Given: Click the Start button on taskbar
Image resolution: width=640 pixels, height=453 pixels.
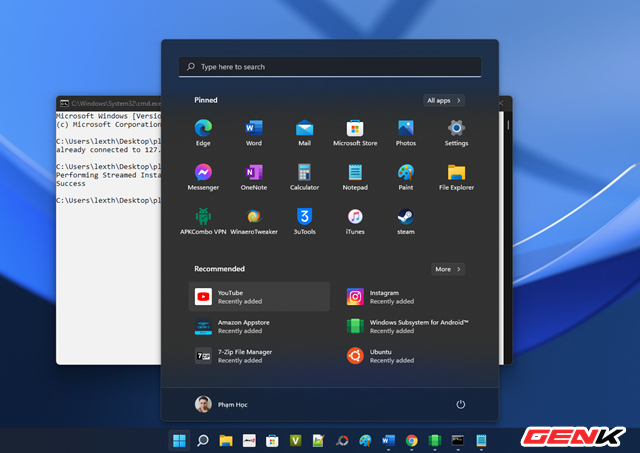Looking at the screenshot, I should point(179,441).
